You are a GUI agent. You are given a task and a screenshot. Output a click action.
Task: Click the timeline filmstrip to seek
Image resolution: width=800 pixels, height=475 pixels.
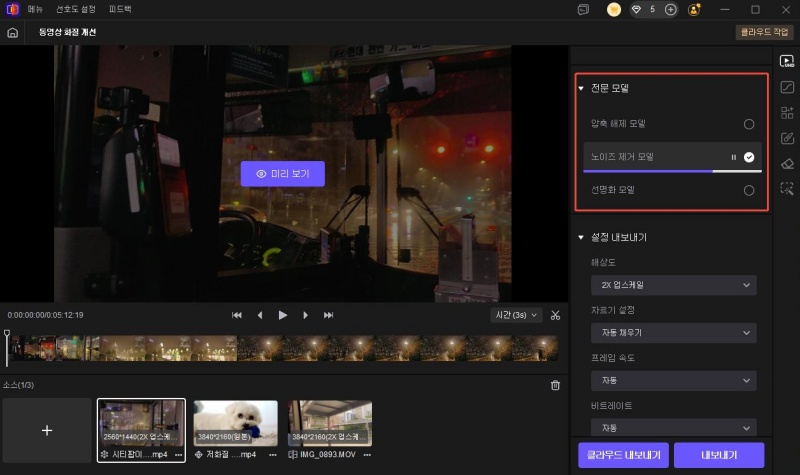point(300,347)
